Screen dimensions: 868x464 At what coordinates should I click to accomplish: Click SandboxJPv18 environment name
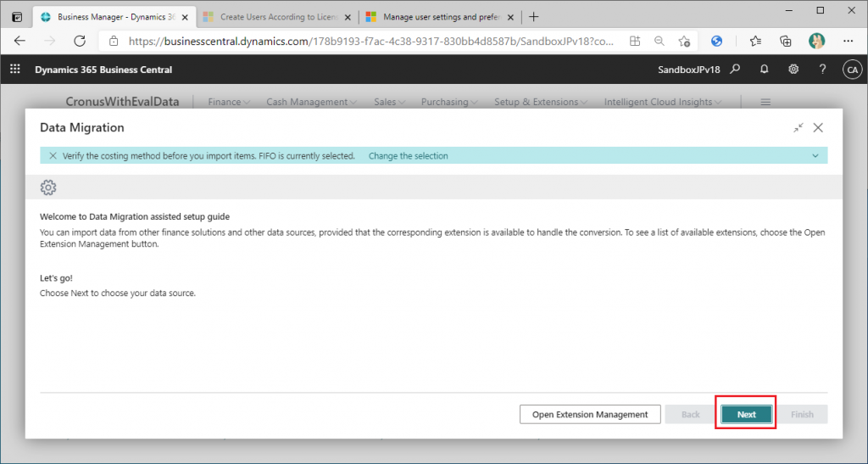[688, 70]
